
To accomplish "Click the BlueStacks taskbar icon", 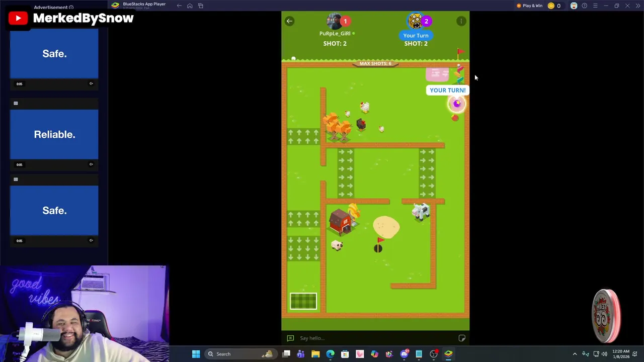I will [x=448, y=354].
